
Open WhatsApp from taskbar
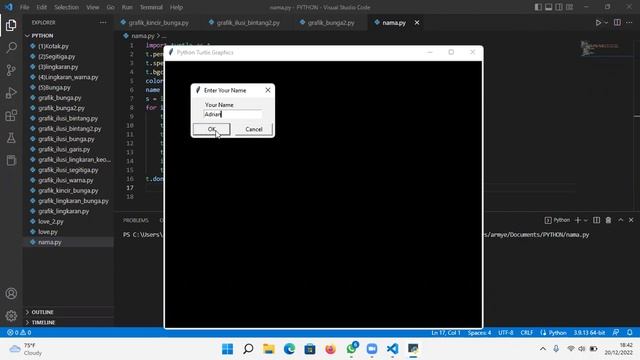351,349
